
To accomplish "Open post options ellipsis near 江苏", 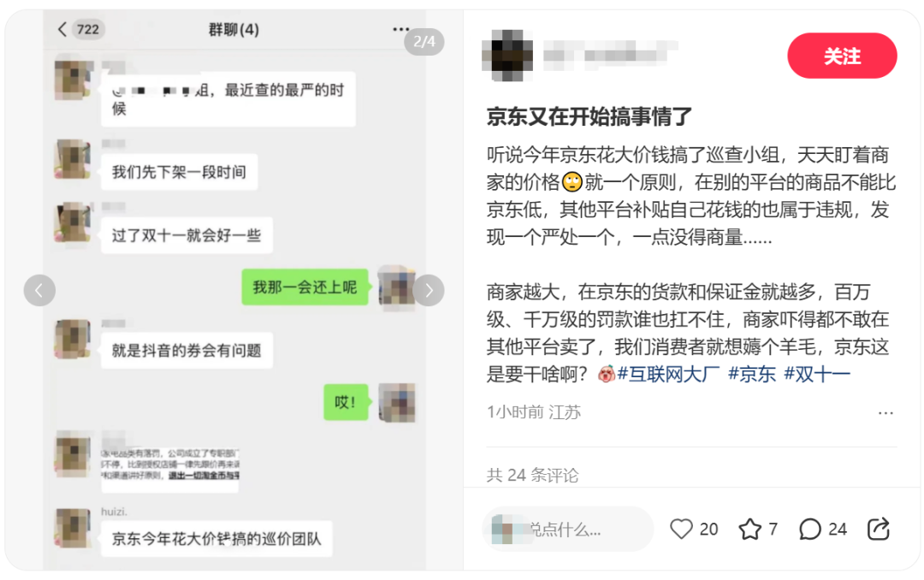I will pos(885,412).
